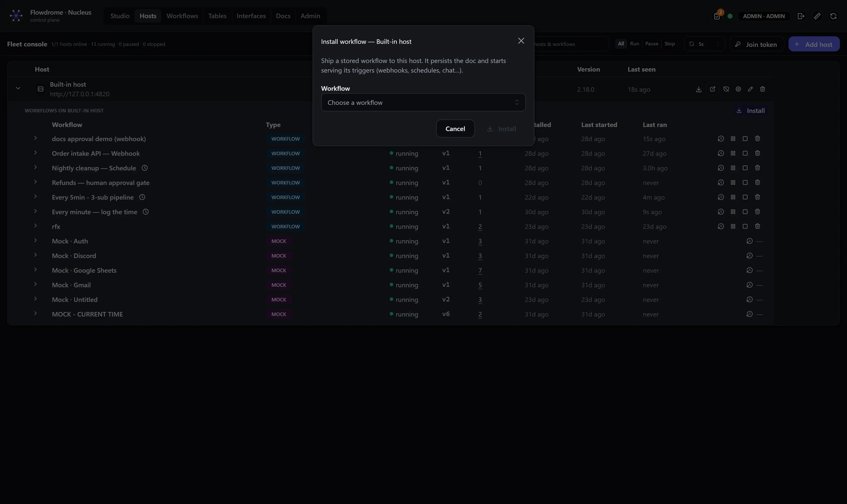Switch to the Workflows tab

coord(182,16)
